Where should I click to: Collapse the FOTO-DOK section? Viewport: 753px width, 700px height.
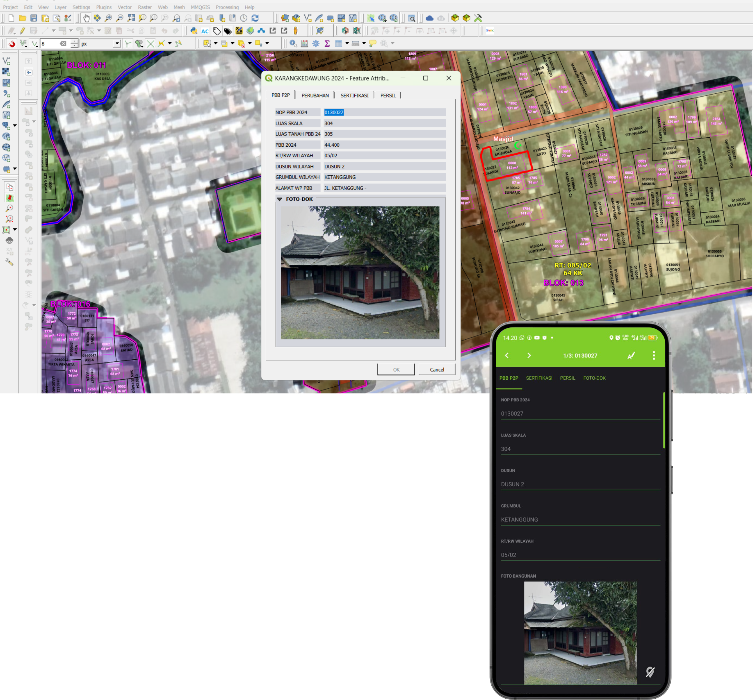tap(280, 198)
